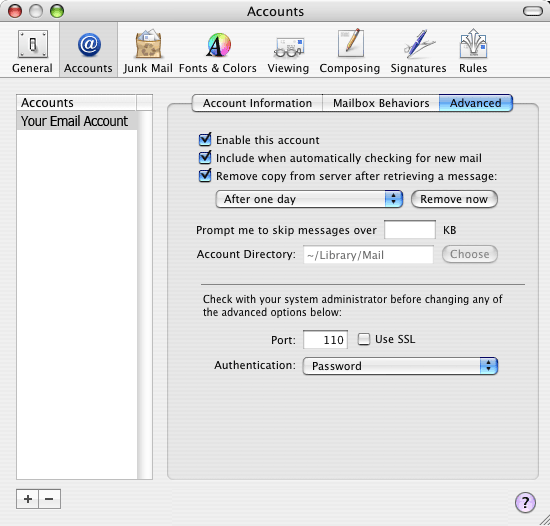Image resolution: width=550 pixels, height=526 pixels.
Task: Click the Port number field
Action: pyautogui.click(x=326, y=339)
